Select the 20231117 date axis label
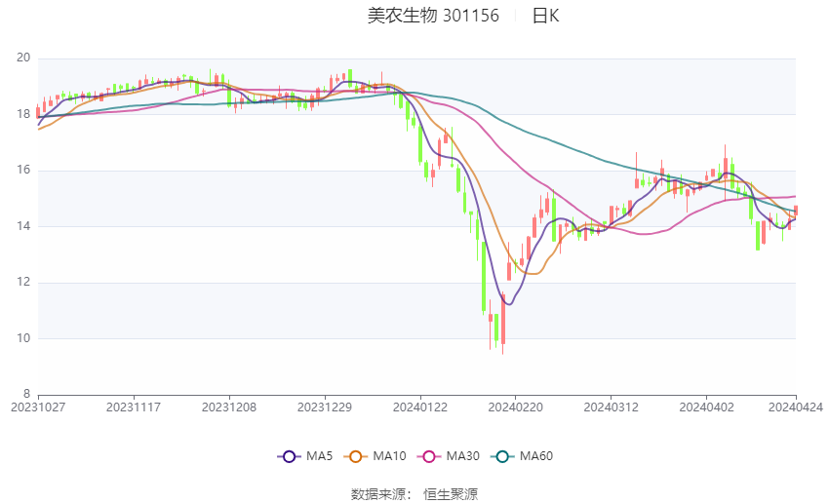The width and height of the screenshot is (829, 504). coord(134,407)
